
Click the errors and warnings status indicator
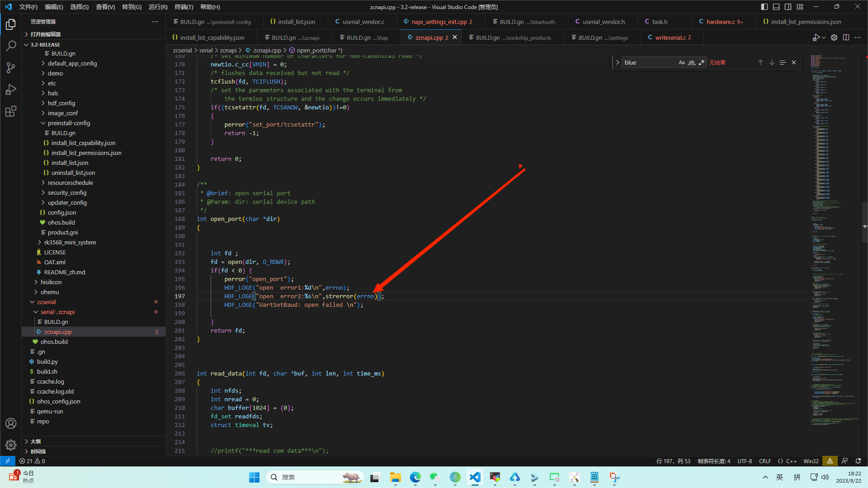point(32,461)
